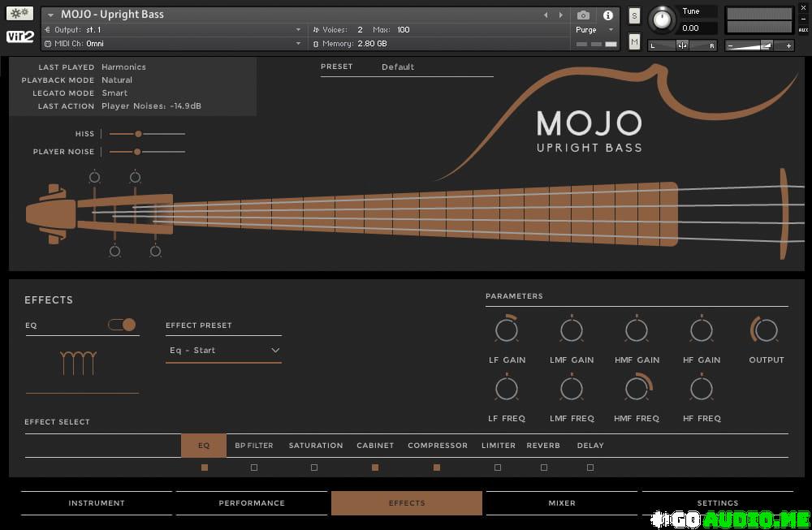This screenshot has height=530, width=812.
Task: Switch to the MIXER tab
Action: (x=562, y=503)
